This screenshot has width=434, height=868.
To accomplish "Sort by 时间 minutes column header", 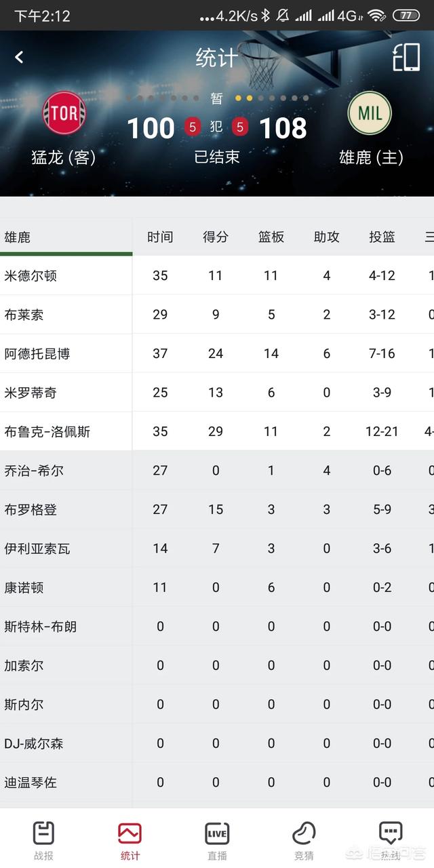I will pyautogui.click(x=160, y=237).
